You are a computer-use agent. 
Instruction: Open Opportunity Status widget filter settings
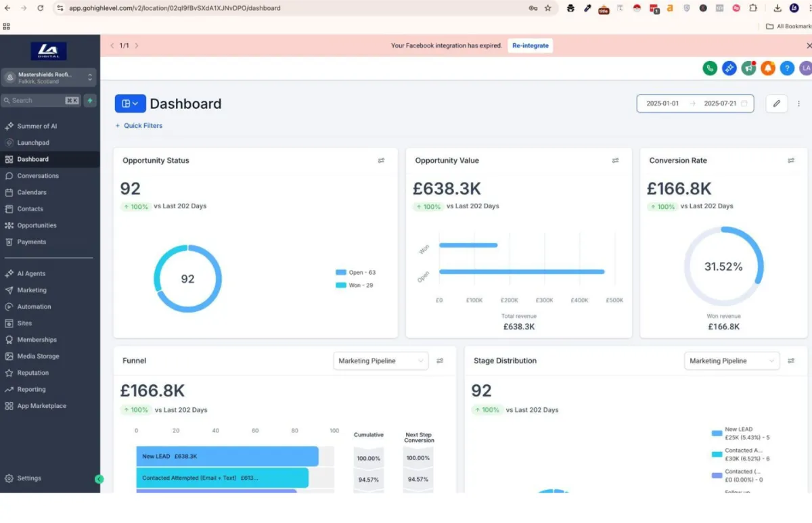(381, 160)
